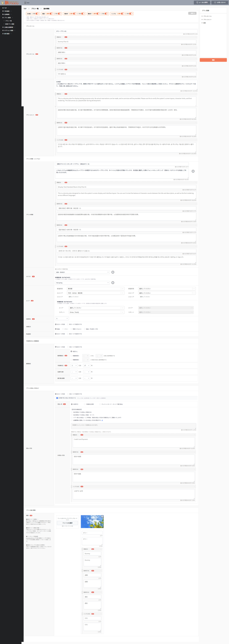Open よくある質問 in the header
Screen dimensions: 229x644
[202, 3]
